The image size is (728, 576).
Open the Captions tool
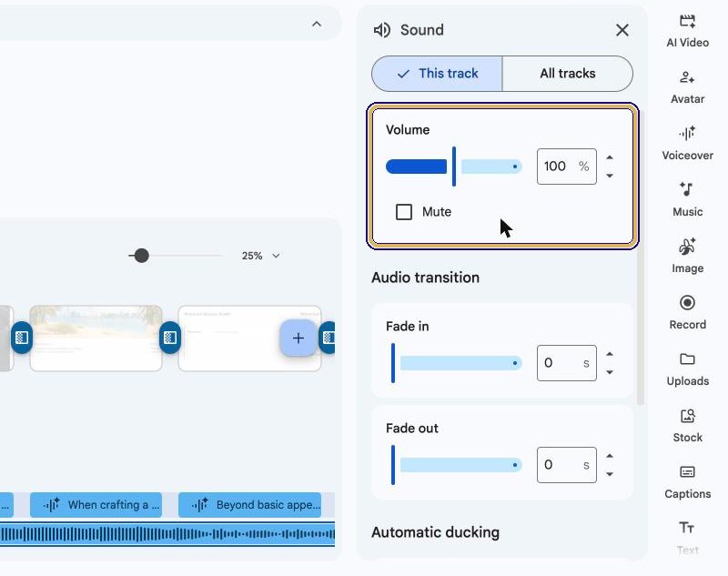click(687, 481)
